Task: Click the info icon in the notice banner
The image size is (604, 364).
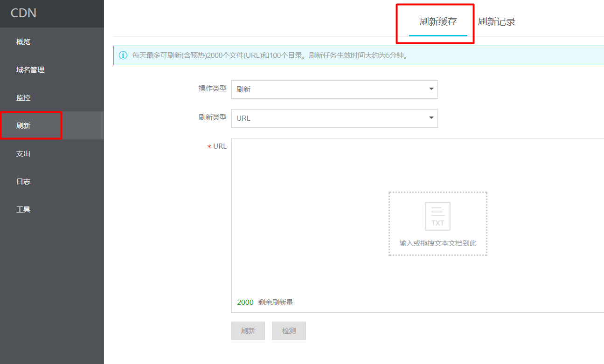Action: pyautogui.click(x=123, y=55)
